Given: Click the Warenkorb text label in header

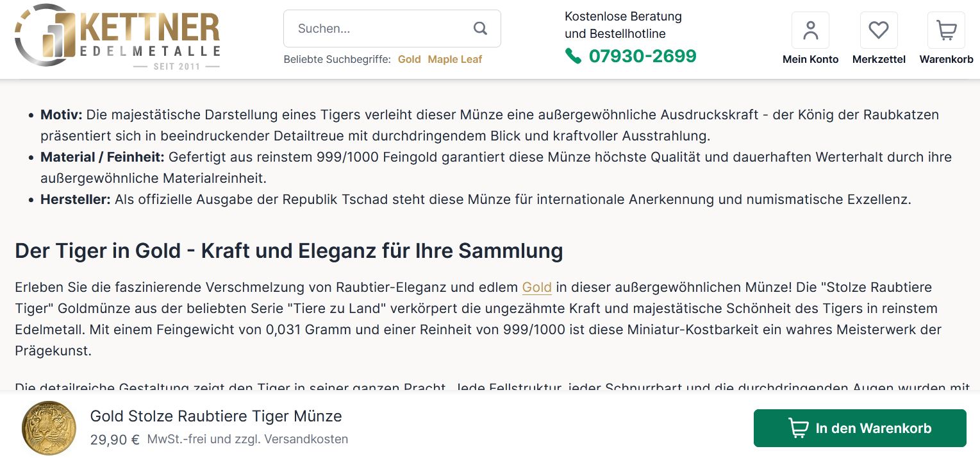Looking at the screenshot, I should pos(946,60).
